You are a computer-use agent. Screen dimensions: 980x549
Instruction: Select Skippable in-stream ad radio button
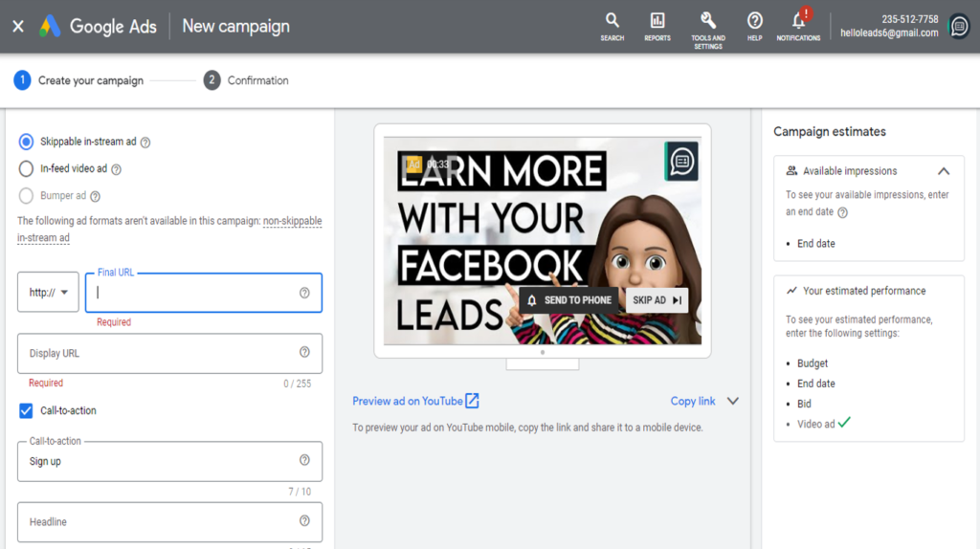click(x=26, y=142)
